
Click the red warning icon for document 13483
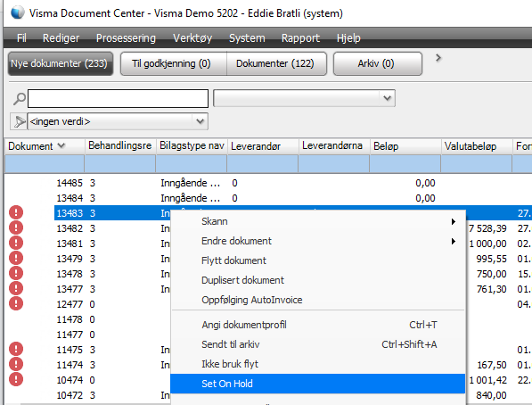click(x=16, y=212)
